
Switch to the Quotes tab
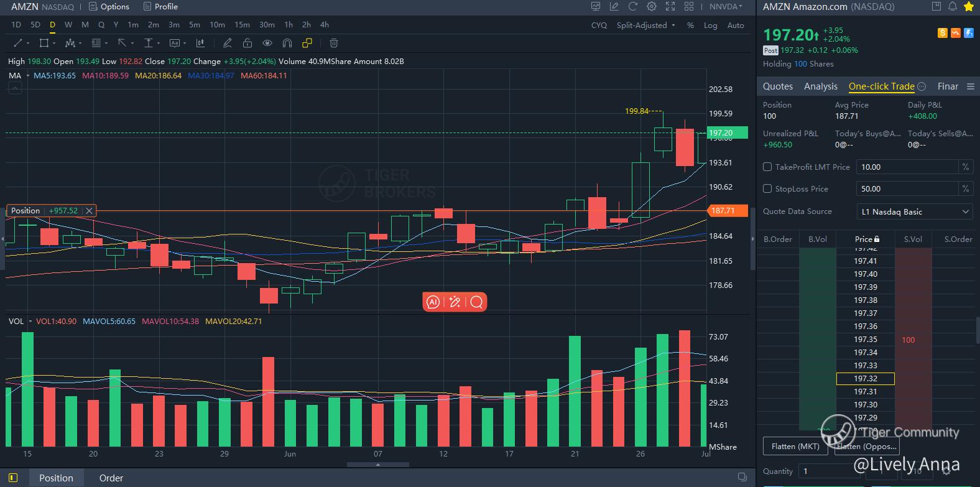[x=778, y=86]
